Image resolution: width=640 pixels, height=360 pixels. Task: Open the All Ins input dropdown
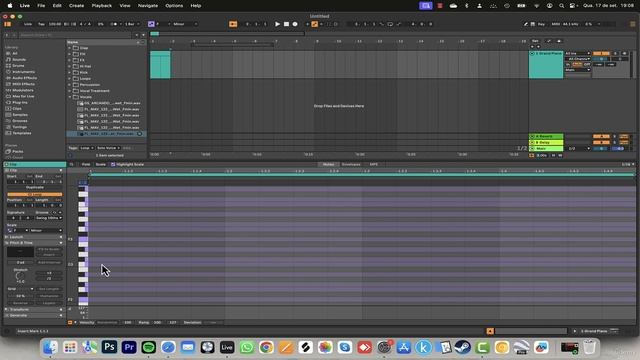[x=578, y=53]
